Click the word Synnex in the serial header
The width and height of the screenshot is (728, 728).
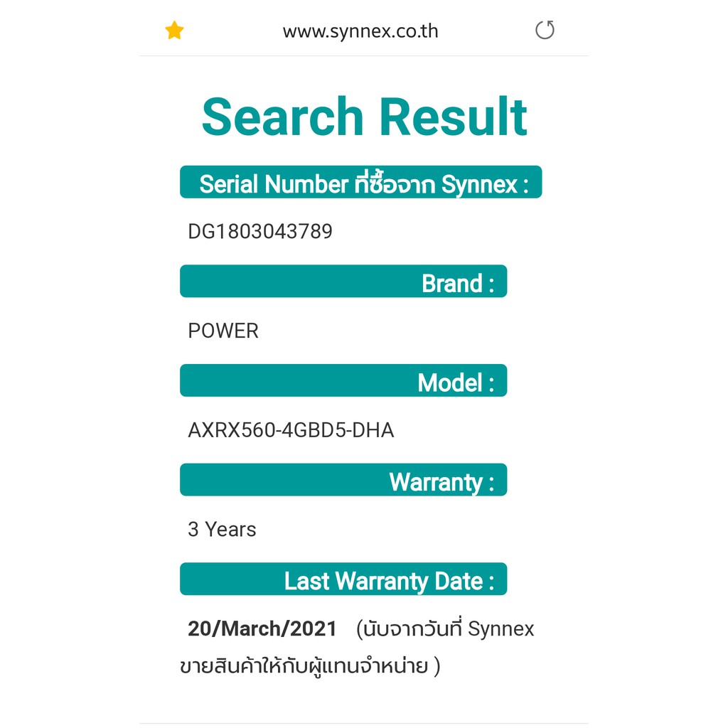click(480, 184)
